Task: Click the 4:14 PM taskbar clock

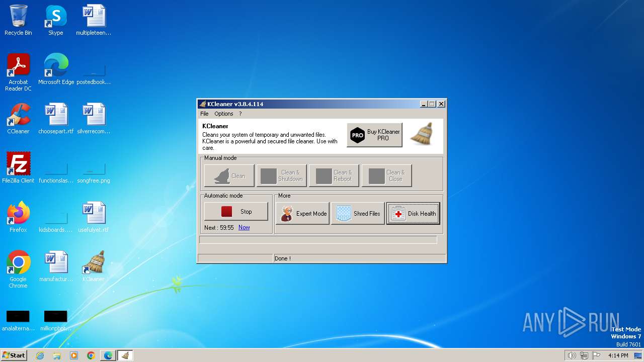Action: (618, 355)
